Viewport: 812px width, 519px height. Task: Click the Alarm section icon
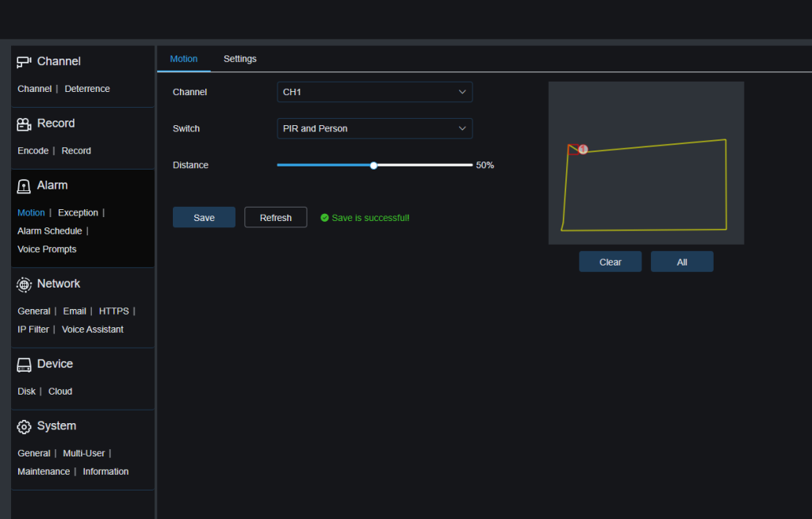(24, 185)
